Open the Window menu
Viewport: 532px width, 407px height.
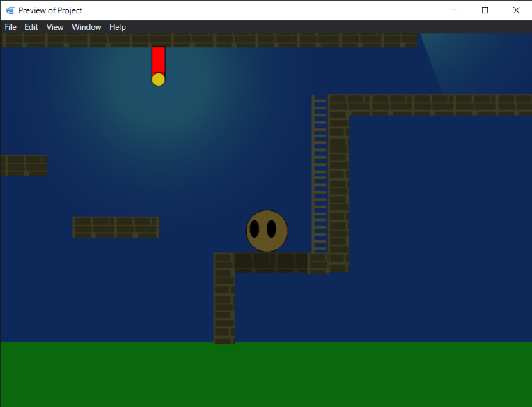coord(86,27)
